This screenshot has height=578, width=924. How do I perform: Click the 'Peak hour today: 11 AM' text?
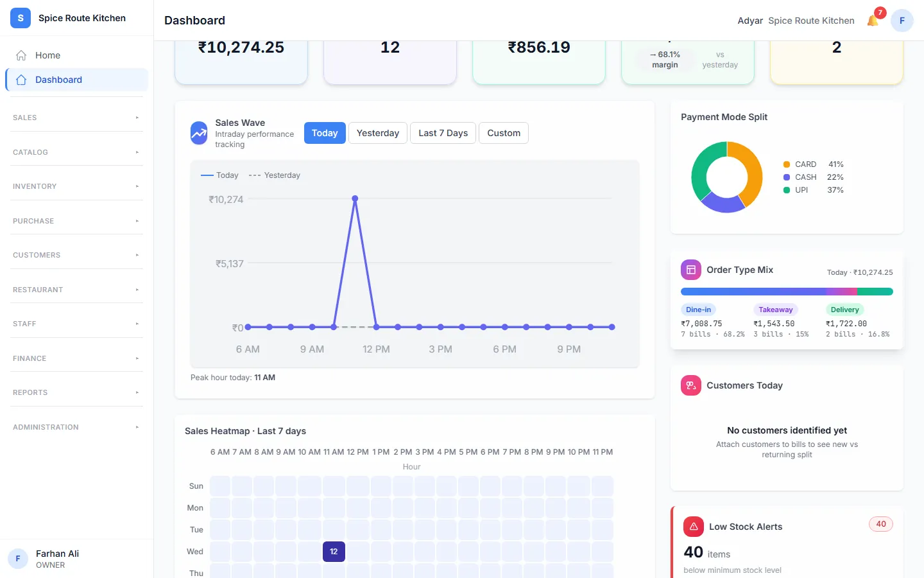pyautogui.click(x=233, y=378)
